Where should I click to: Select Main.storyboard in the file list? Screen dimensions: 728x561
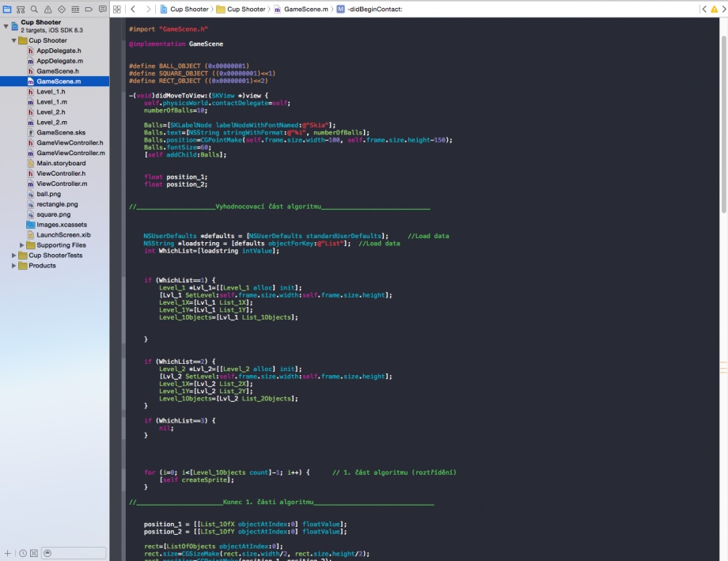pyautogui.click(x=60, y=163)
